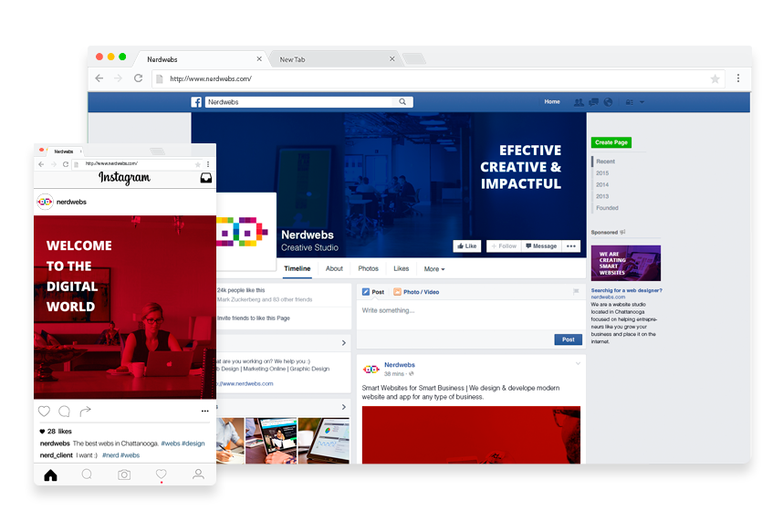783x532 pixels.
Task: Open the Nerdwebs author link on the post
Action: tap(400, 365)
